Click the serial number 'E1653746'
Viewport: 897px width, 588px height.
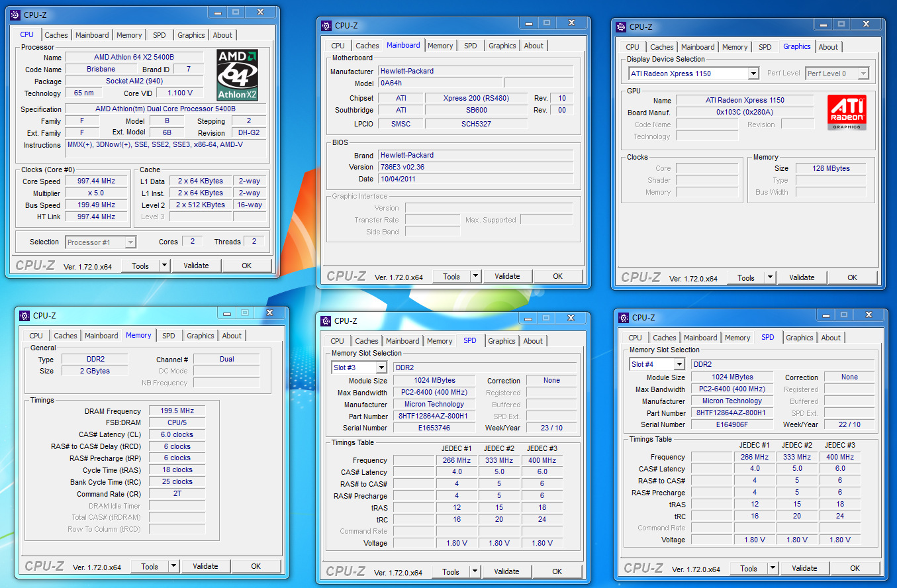434,428
